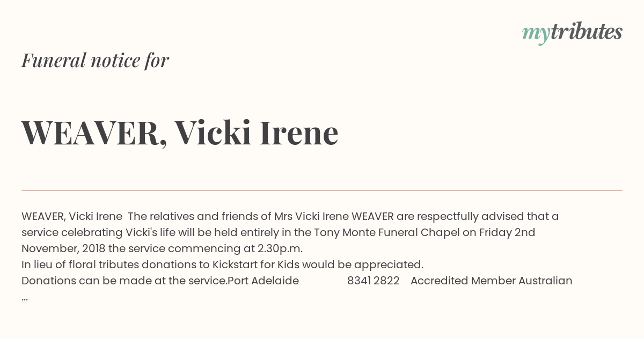Click 'Port Adelaide' in the last line
This screenshot has width=644, height=338.
[x=263, y=281]
